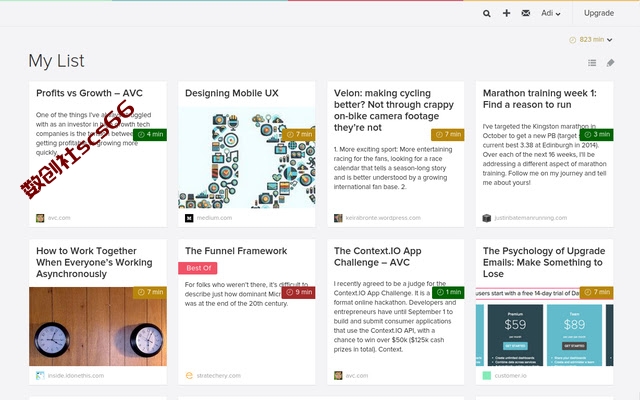Click the 9 min badge on Funnel Framework
Image resolution: width=640 pixels, height=400 pixels.
click(x=298, y=292)
